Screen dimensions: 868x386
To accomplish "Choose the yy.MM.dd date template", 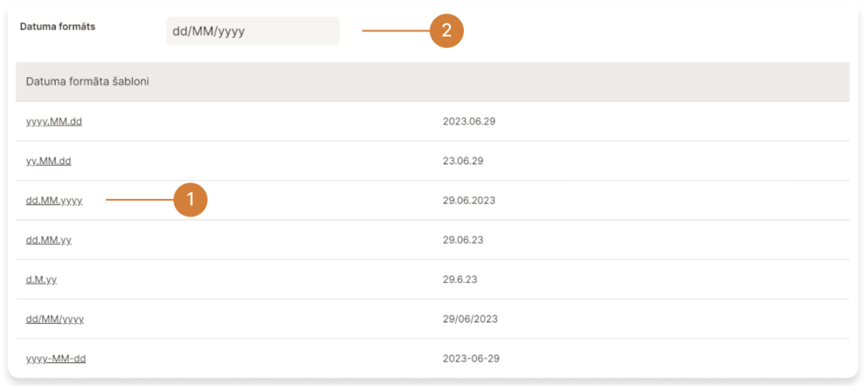I will pyautogui.click(x=49, y=161).
